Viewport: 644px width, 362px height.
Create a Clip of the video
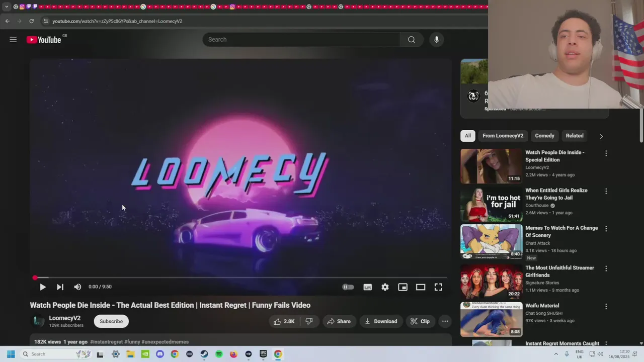pyautogui.click(x=420, y=321)
